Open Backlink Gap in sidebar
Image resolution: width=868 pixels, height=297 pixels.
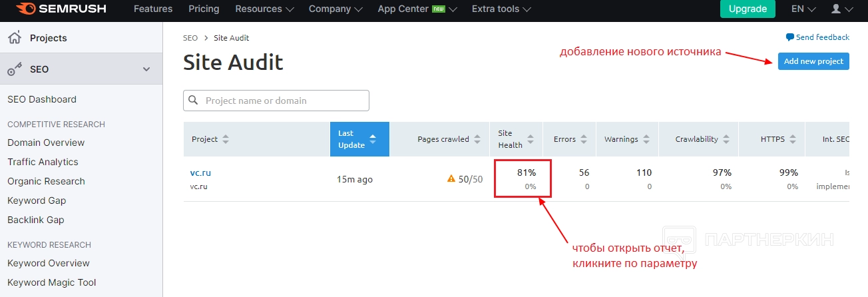tap(36, 220)
